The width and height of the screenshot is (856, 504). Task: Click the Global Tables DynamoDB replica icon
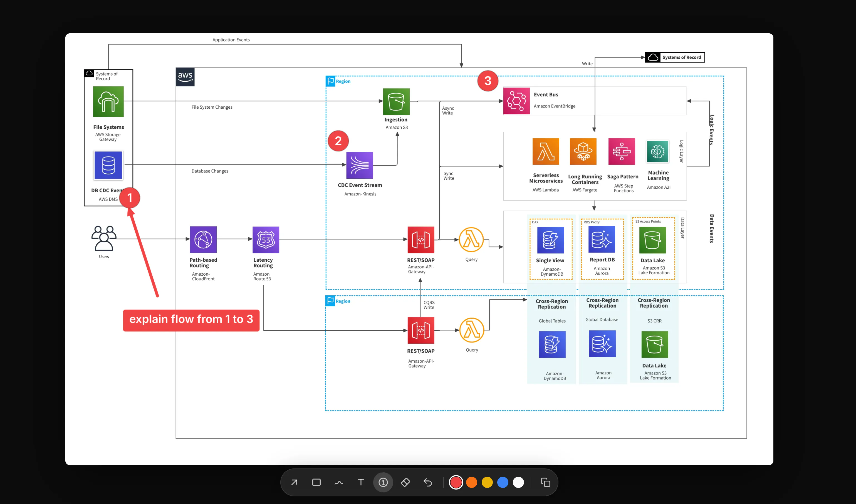pos(552,344)
